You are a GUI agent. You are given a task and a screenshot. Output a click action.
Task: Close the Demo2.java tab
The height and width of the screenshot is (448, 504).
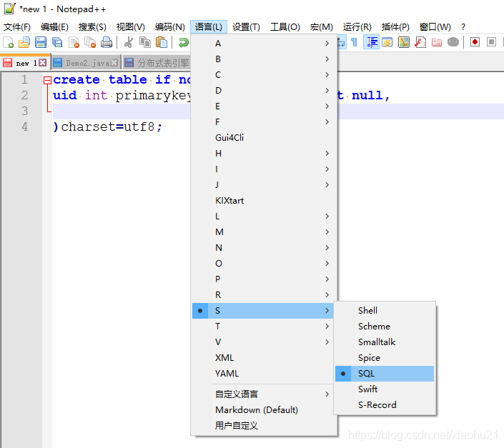[114, 63]
